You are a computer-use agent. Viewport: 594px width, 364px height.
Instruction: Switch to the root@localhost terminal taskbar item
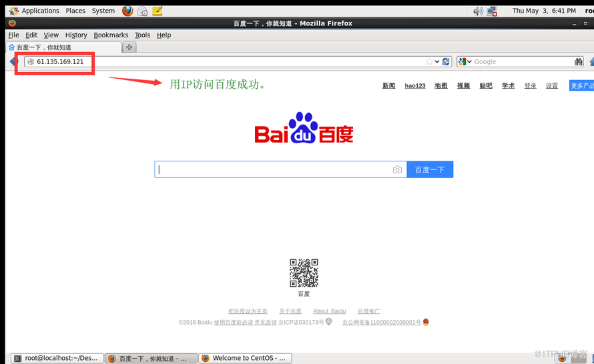point(57,358)
